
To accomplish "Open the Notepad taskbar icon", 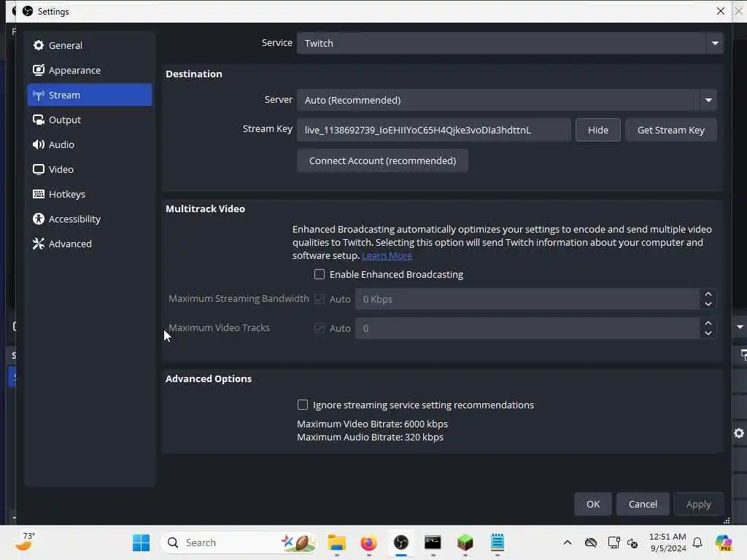I will 498,542.
